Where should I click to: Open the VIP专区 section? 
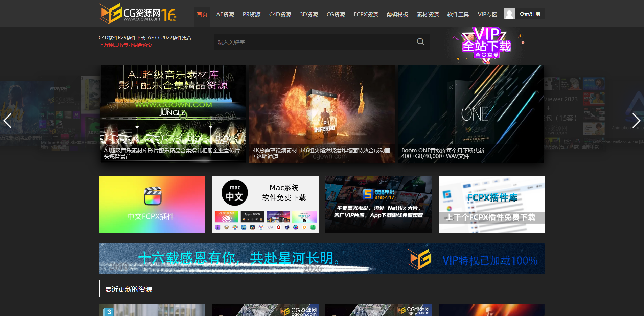pyautogui.click(x=487, y=14)
